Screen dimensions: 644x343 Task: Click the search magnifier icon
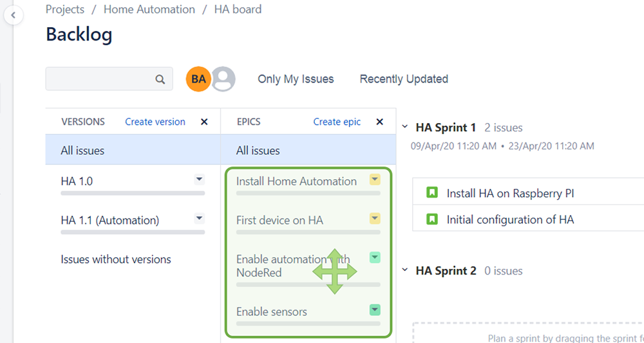(160, 79)
